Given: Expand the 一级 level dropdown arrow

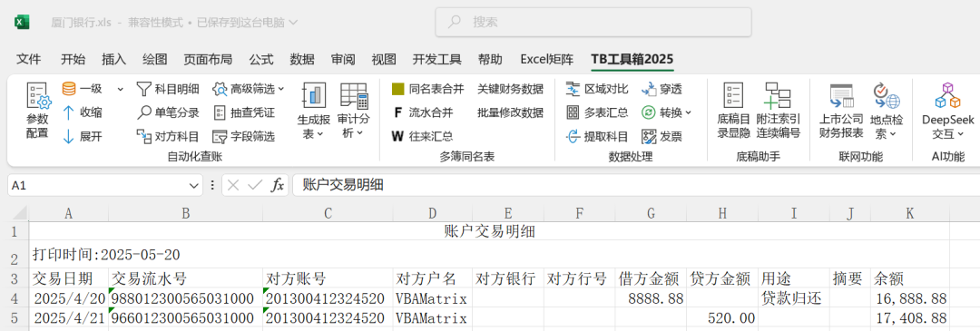Looking at the screenshot, I should [120, 89].
